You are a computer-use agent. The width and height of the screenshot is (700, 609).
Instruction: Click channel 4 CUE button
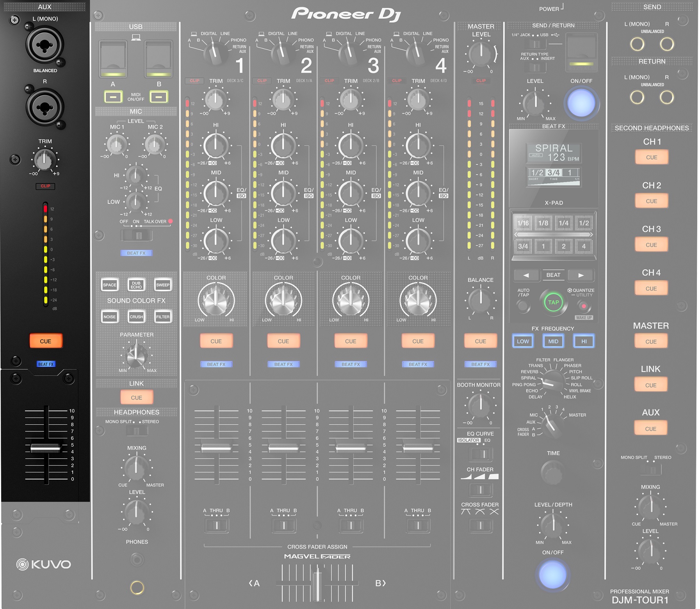click(x=418, y=341)
